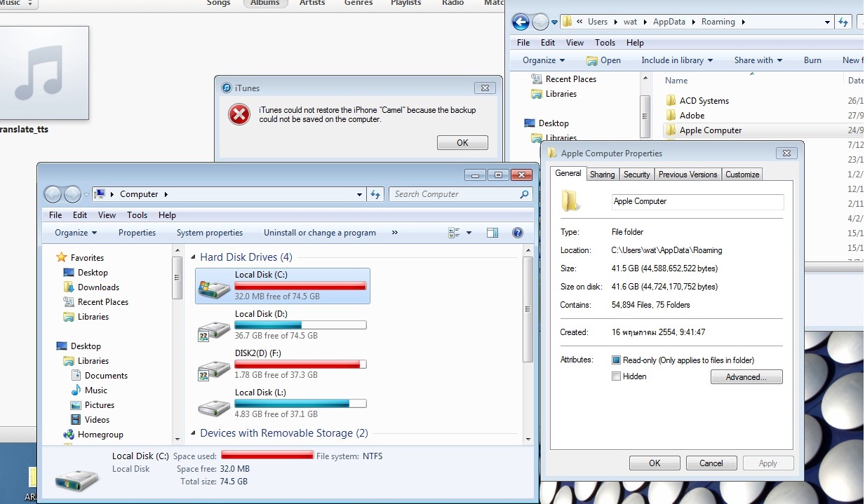Click OK in the iTunes error dialog
The height and width of the screenshot is (504, 865).
tap(462, 142)
